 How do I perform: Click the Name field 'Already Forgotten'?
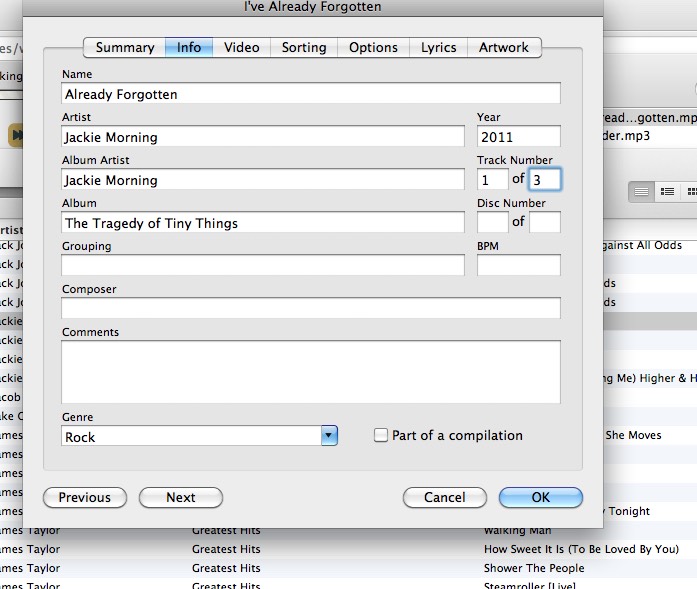point(311,93)
